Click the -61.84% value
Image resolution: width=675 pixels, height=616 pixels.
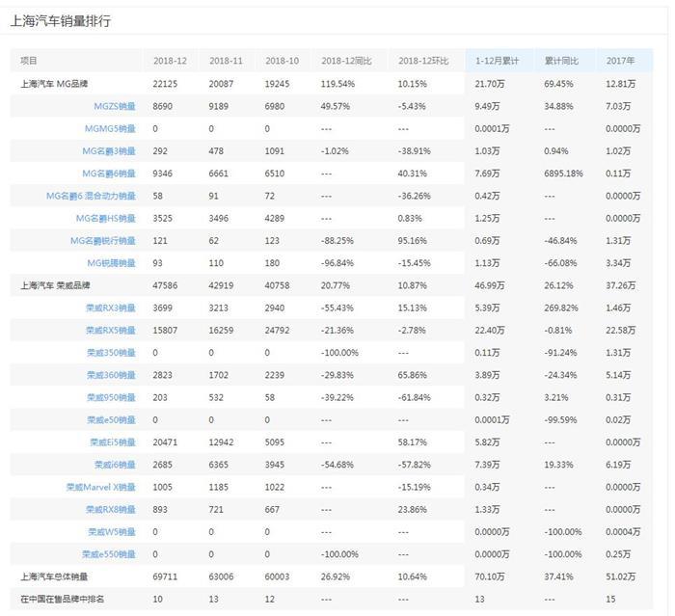pyautogui.click(x=414, y=397)
